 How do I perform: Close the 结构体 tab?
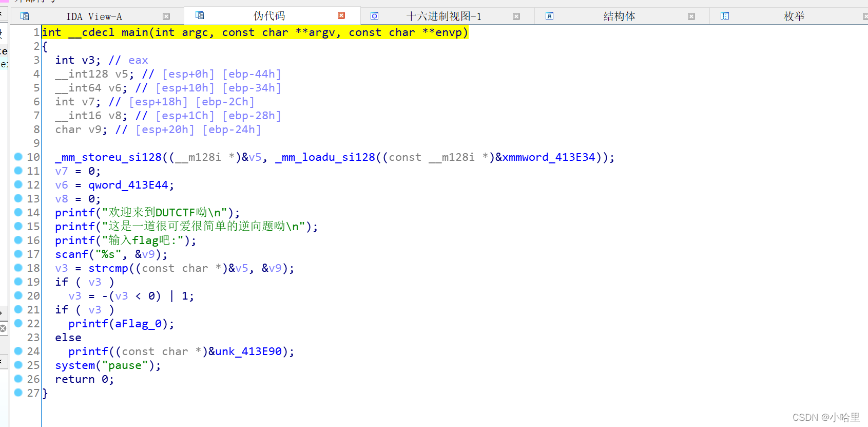click(691, 16)
